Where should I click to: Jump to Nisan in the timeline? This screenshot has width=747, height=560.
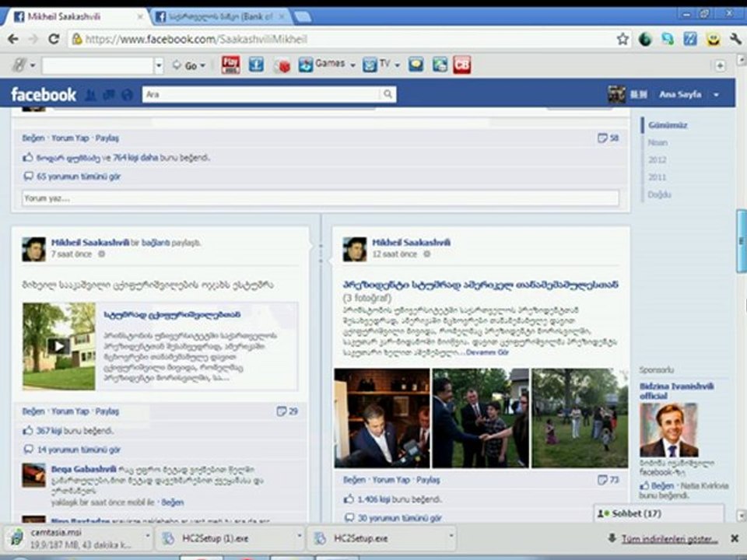click(x=658, y=142)
